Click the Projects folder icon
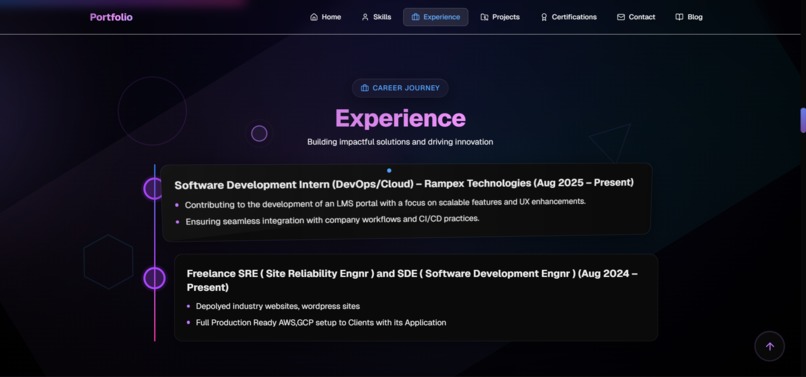Viewport: 806px width, 377px height. tap(484, 17)
